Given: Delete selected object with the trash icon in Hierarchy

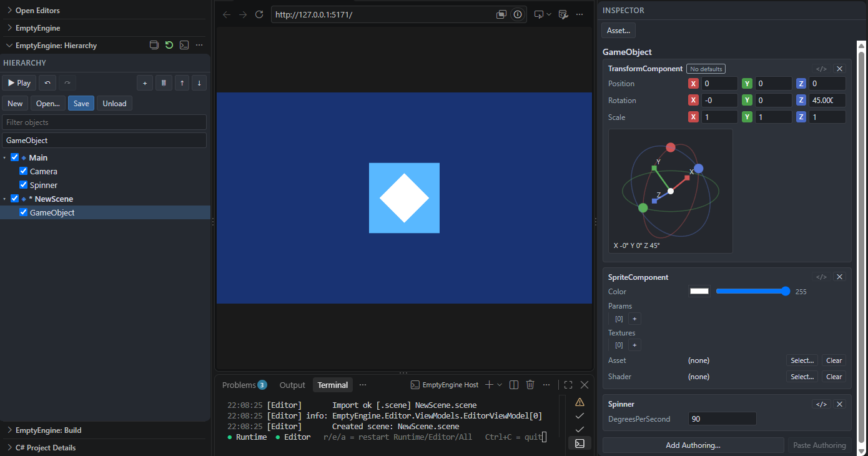Looking at the screenshot, I should (164, 82).
